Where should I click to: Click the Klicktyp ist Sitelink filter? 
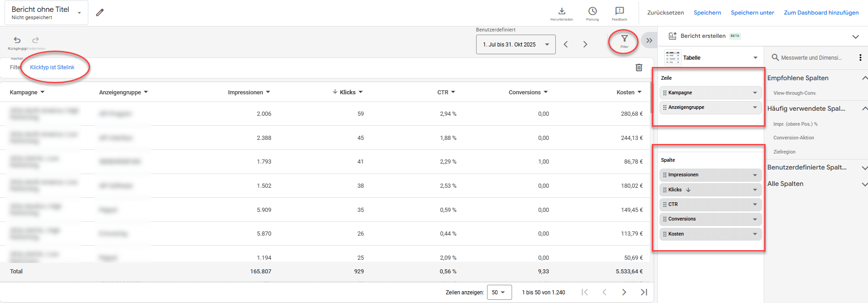click(52, 67)
